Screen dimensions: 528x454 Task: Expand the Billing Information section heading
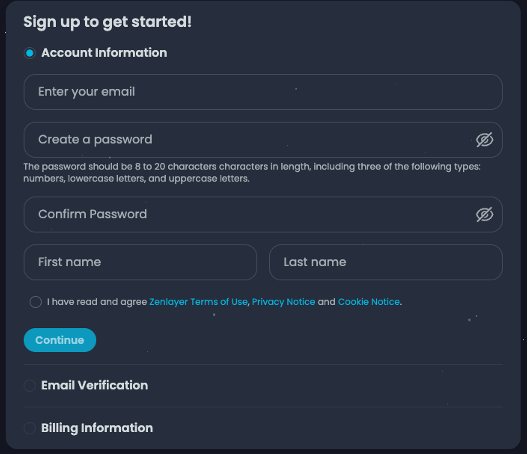pos(97,428)
